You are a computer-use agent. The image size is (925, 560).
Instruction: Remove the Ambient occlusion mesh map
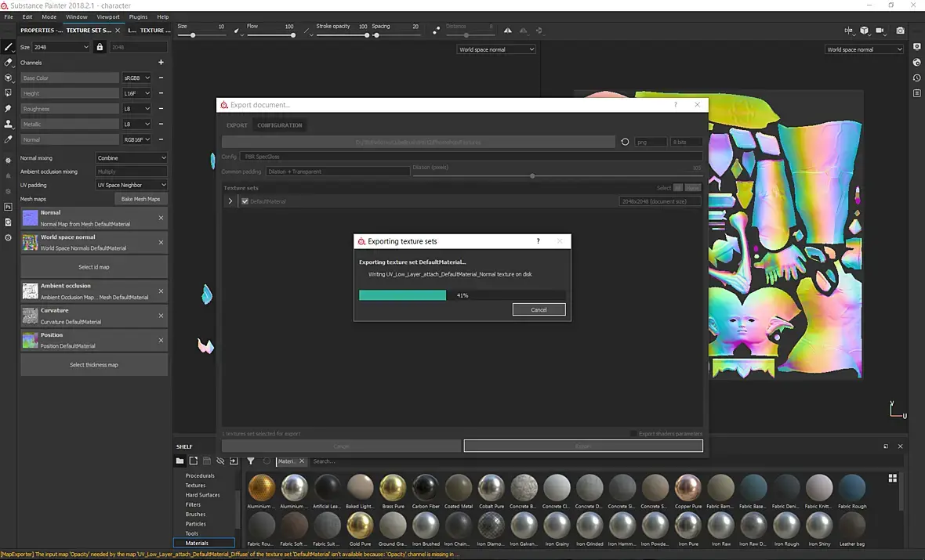(161, 291)
